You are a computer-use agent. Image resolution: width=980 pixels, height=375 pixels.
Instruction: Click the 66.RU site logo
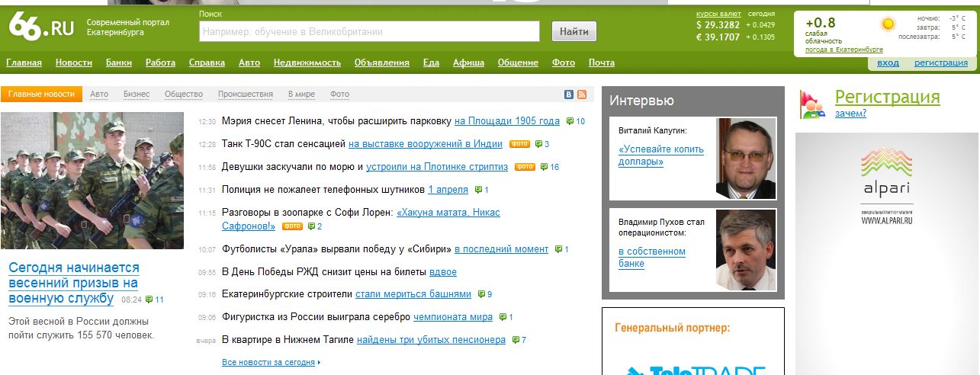click(41, 27)
